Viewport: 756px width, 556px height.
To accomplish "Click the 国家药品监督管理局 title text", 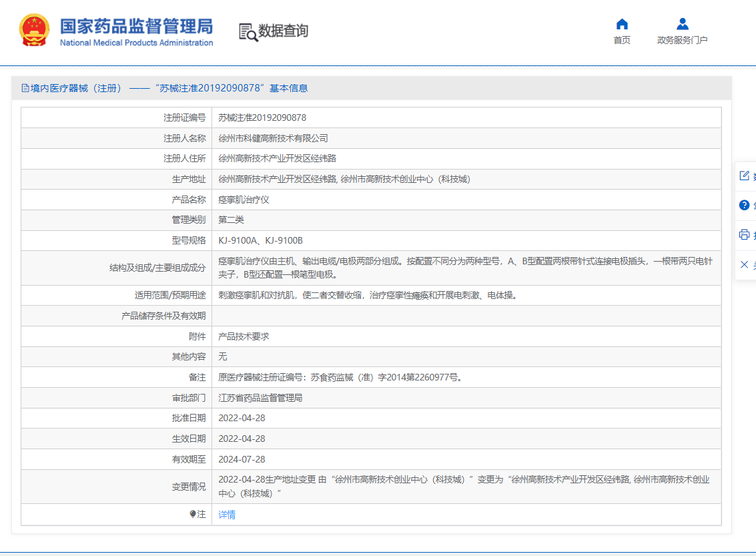I will (136, 26).
